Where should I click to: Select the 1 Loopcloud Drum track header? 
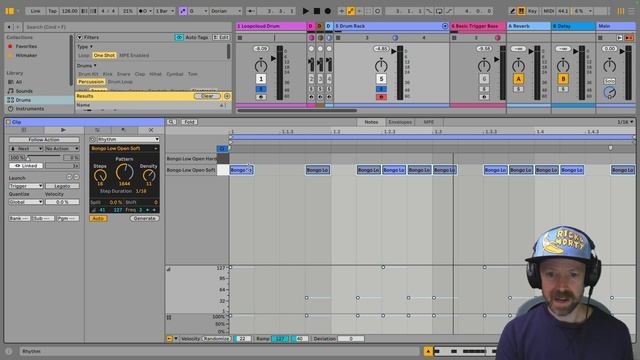click(x=271, y=26)
